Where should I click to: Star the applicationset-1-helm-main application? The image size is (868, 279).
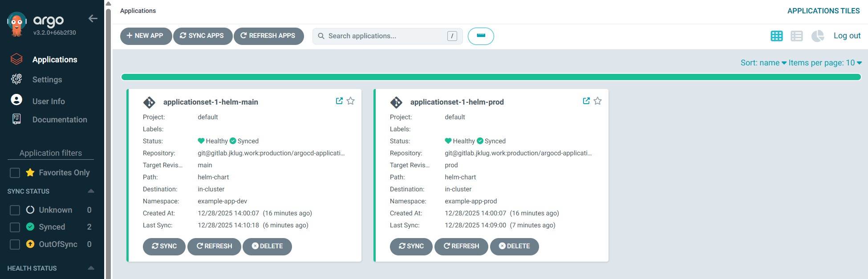pyautogui.click(x=351, y=101)
